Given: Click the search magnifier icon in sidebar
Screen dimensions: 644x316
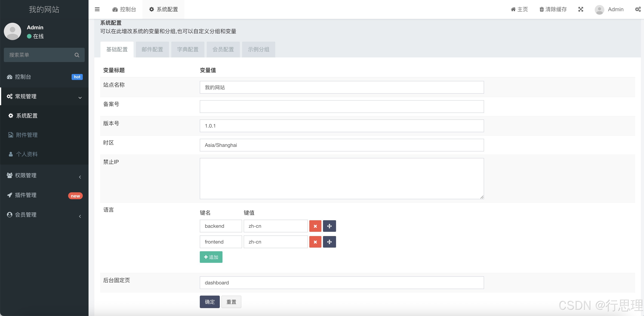Looking at the screenshot, I should click(77, 55).
